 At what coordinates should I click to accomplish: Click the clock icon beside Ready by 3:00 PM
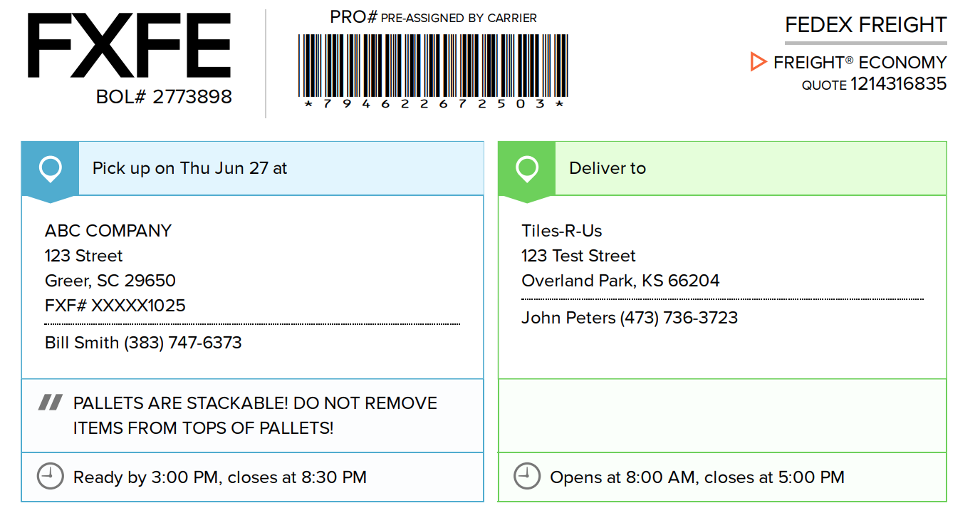coord(50,477)
